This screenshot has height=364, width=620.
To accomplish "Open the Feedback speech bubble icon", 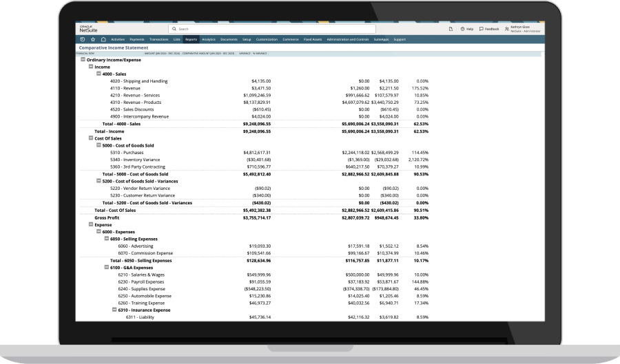I will [482, 29].
